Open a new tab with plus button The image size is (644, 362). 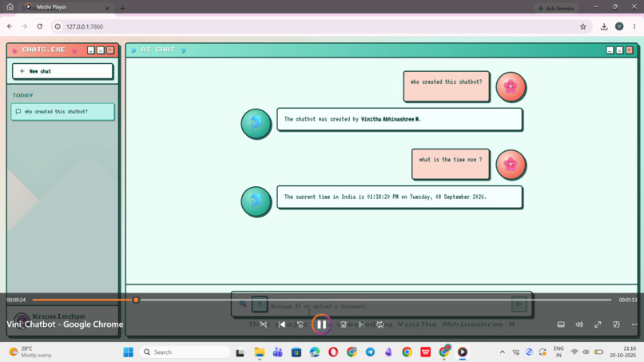tap(122, 8)
